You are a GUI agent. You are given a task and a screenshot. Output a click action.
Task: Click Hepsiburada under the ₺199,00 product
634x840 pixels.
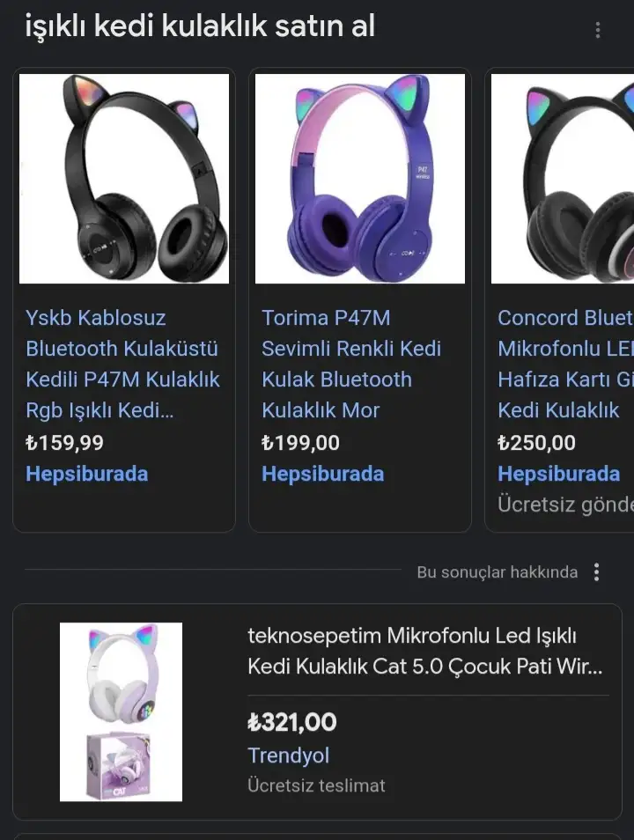[322, 474]
